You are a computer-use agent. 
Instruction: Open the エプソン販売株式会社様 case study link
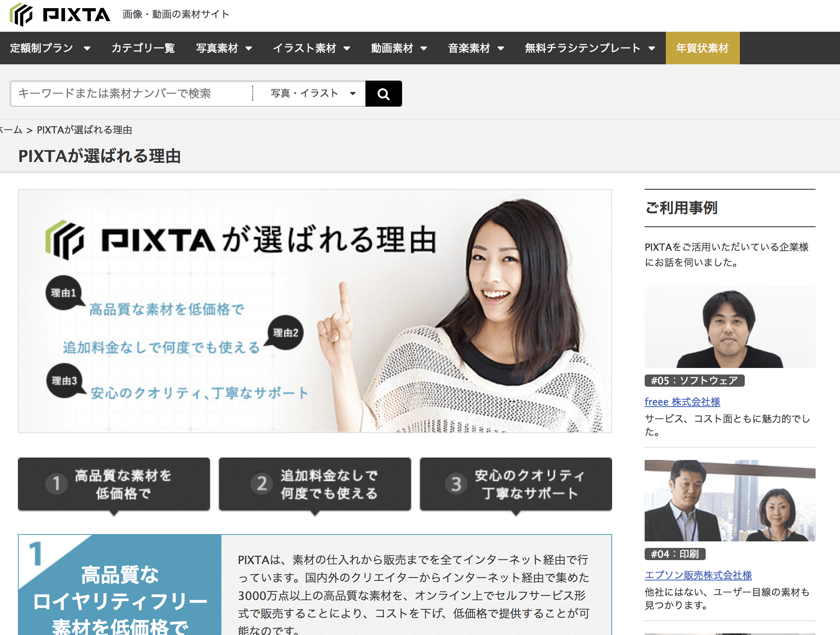click(x=698, y=575)
